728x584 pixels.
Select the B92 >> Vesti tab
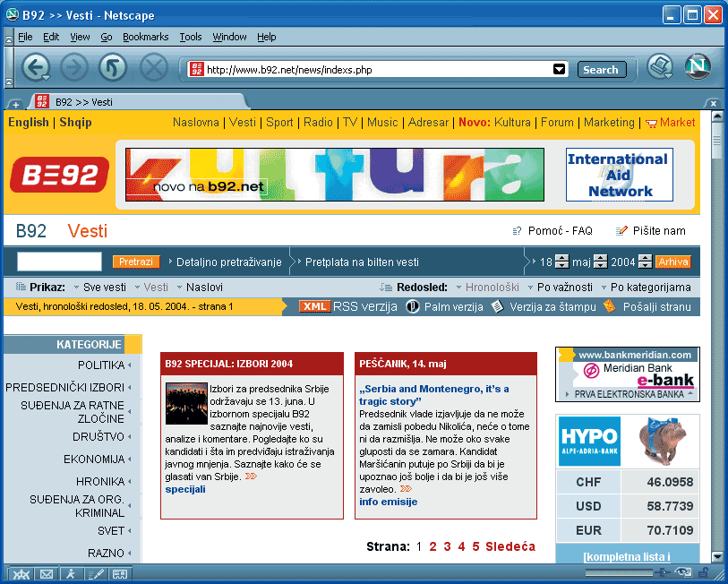[140, 102]
